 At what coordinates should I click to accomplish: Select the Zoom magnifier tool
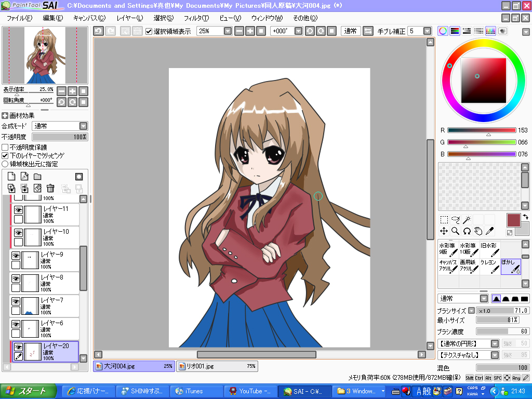(455, 231)
